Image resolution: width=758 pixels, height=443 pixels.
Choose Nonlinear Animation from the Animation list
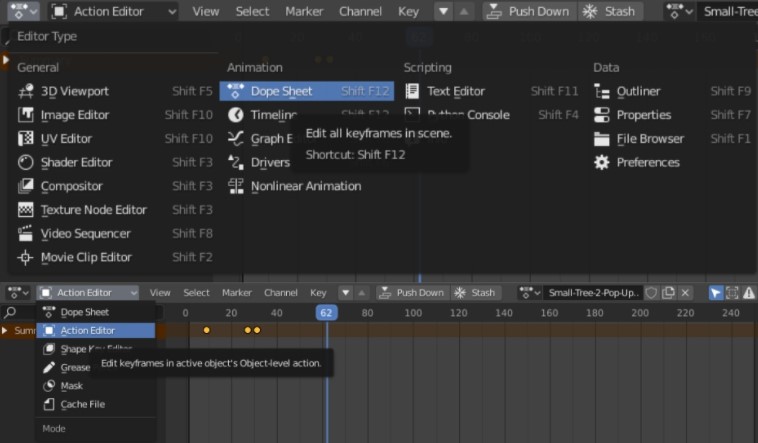pyautogui.click(x=305, y=186)
